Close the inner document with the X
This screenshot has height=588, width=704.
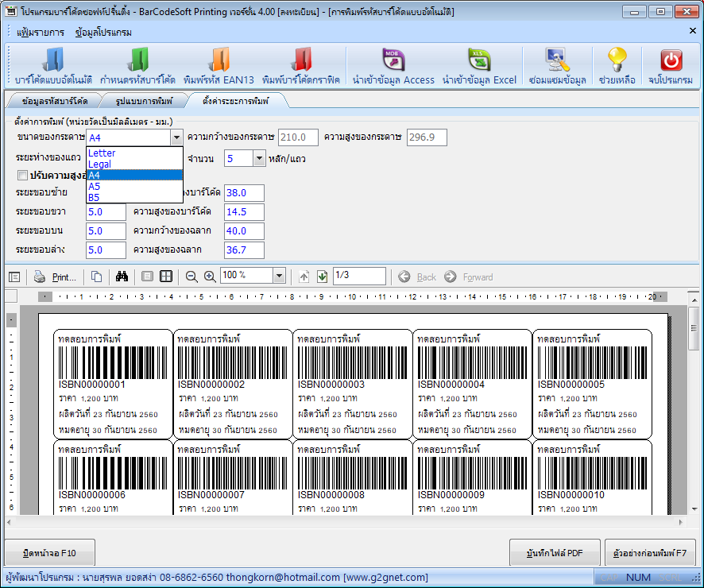coord(692,30)
